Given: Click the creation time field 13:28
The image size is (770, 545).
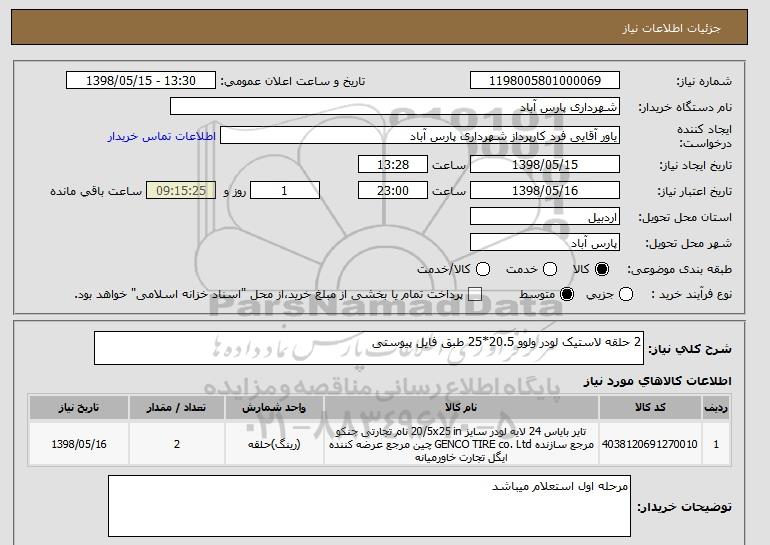Looking at the screenshot, I should point(393,164).
